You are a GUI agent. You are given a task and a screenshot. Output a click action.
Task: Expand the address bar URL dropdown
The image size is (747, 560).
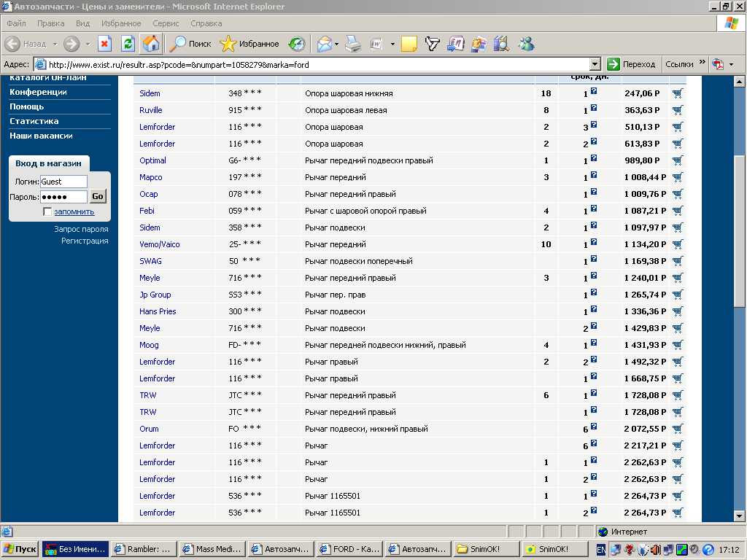(x=595, y=64)
